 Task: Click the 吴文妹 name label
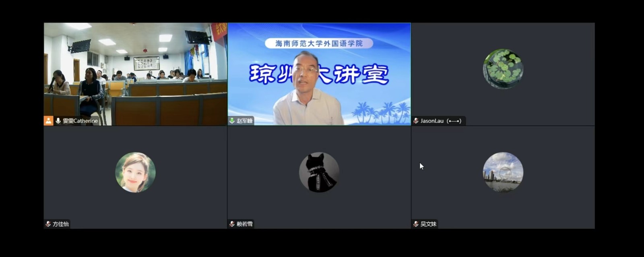pos(428,224)
